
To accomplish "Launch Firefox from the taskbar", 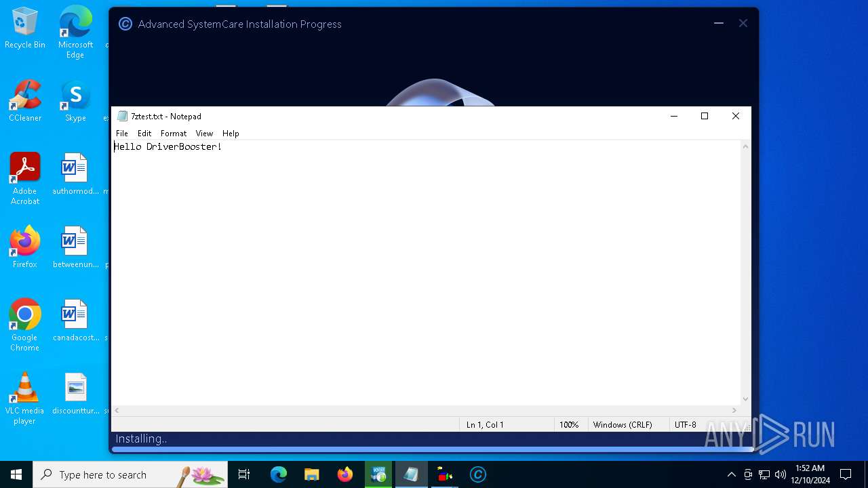I will [x=345, y=474].
